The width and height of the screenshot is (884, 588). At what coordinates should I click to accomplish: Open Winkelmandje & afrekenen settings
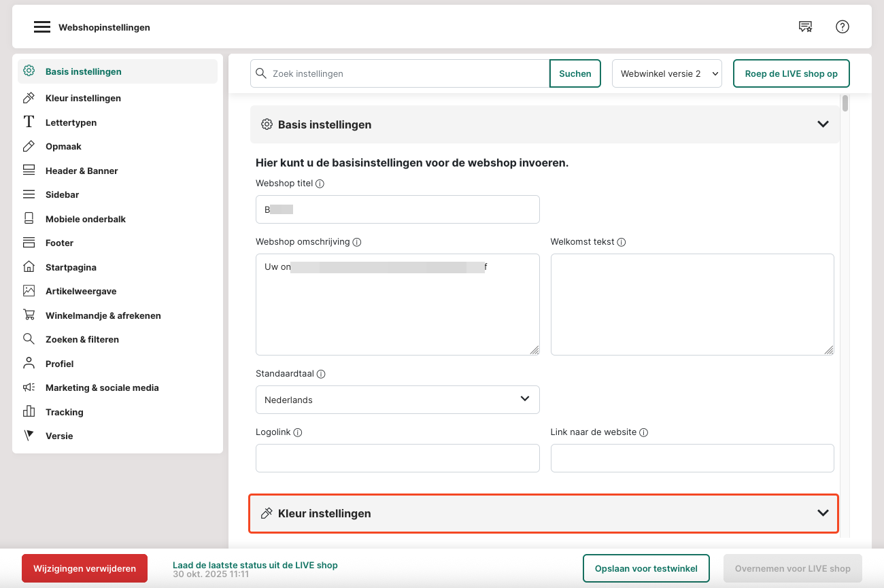103,315
